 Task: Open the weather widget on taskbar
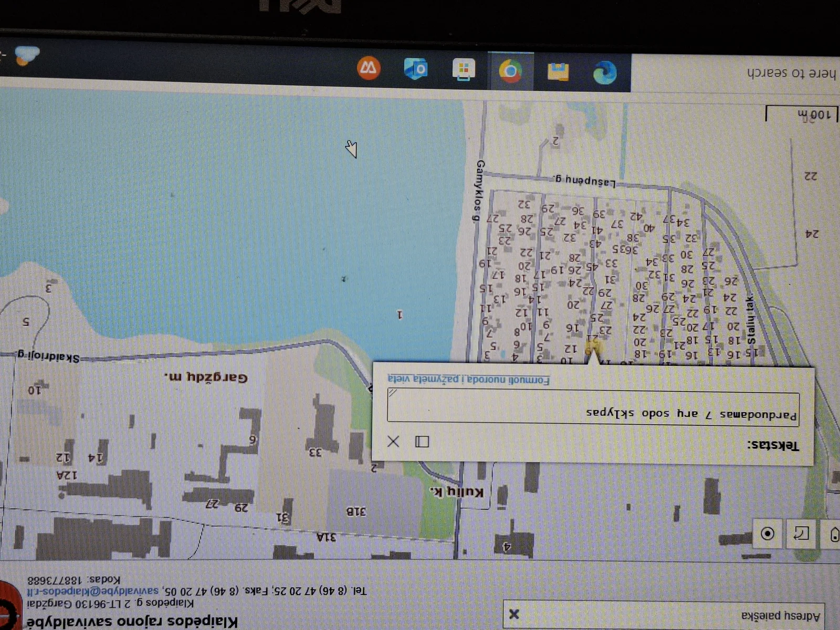coord(26,55)
